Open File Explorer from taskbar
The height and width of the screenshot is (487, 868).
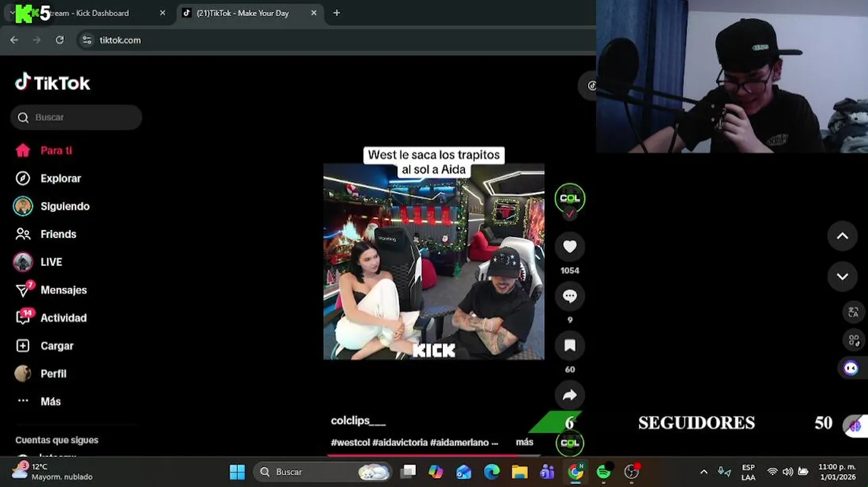(x=519, y=471)
